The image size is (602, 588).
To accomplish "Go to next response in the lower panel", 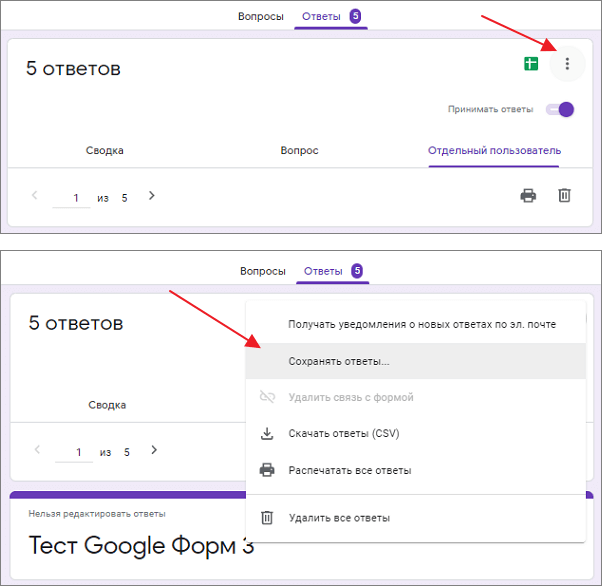I will [x=154, y=450].
